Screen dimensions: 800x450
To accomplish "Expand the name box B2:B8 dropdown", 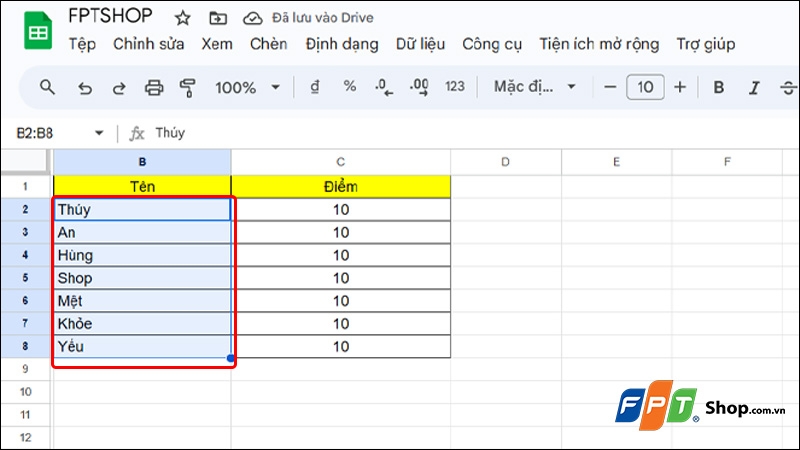I will coord(99,133).
